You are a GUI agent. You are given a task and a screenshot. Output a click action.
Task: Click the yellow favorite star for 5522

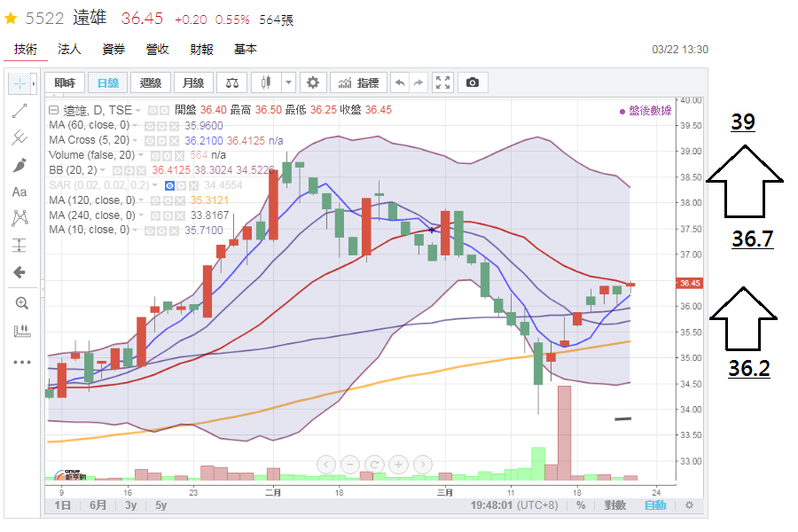(x=11, y=19)
